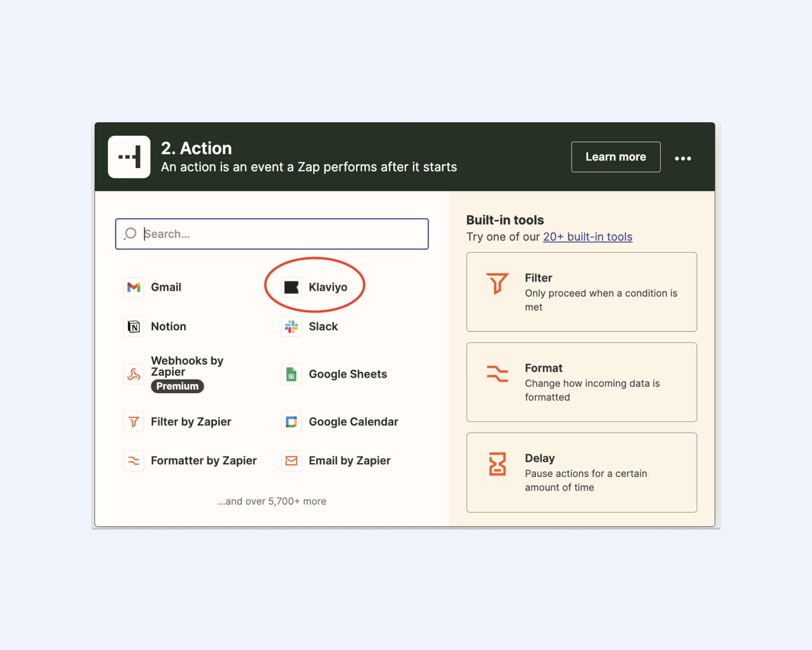Choose Klaviyo from the app list
The width and height of the screenshot is (812, 650).
[x=328, y=287]
